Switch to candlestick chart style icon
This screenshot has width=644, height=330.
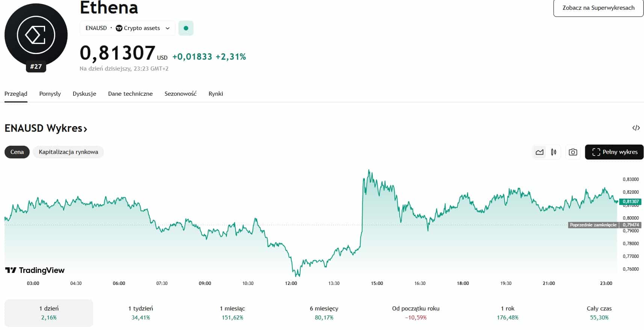553,152
